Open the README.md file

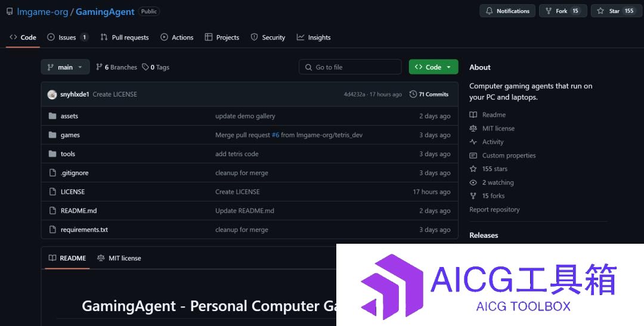click(79, 210)
